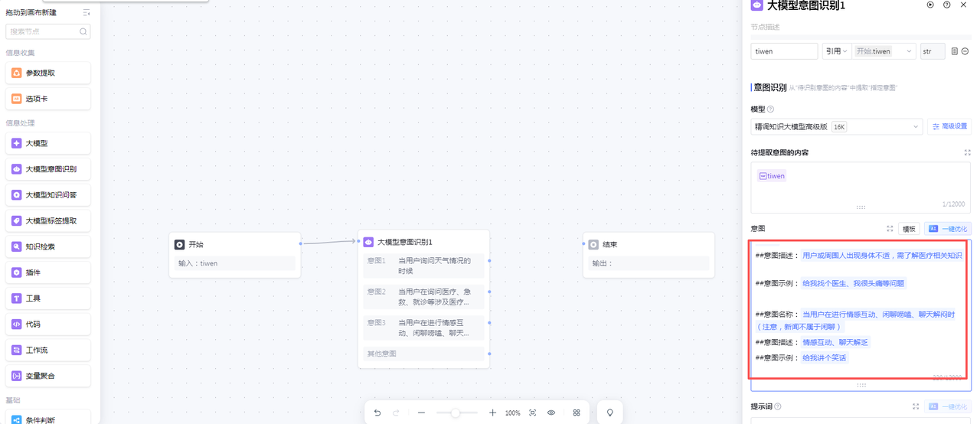Select the 大模型标签提取 node icon
980x424 pixels.
17,221
